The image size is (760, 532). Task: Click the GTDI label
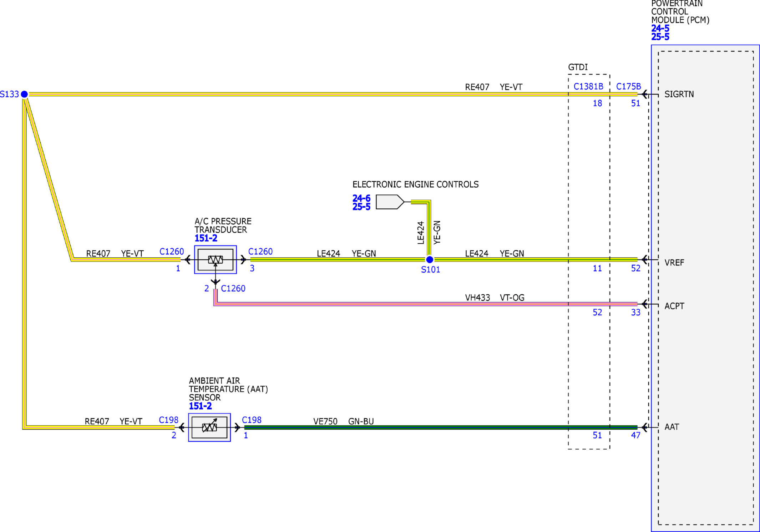578,67
